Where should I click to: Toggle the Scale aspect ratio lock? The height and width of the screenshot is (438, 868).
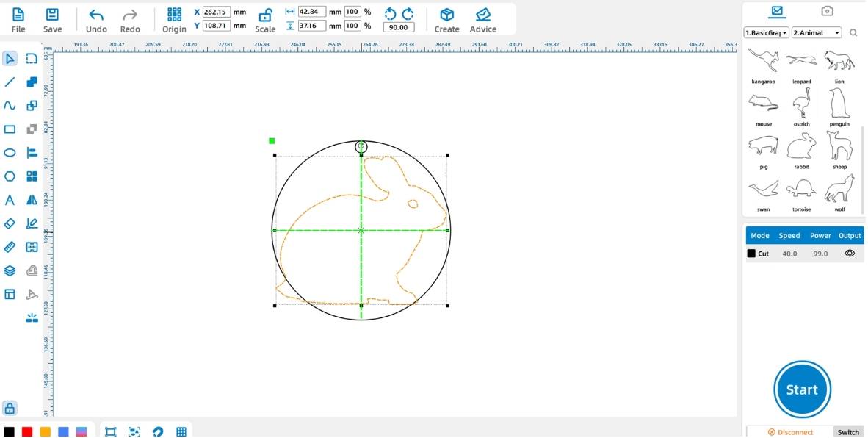tap(265, 21)
